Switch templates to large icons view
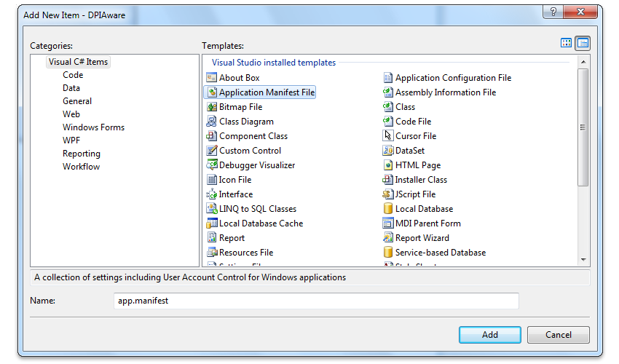This screenshot has height=364, width=619. tap(566, 43)
